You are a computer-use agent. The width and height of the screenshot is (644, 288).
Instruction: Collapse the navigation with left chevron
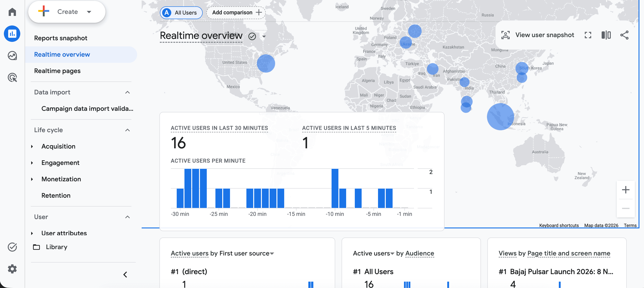coord(125,275)
